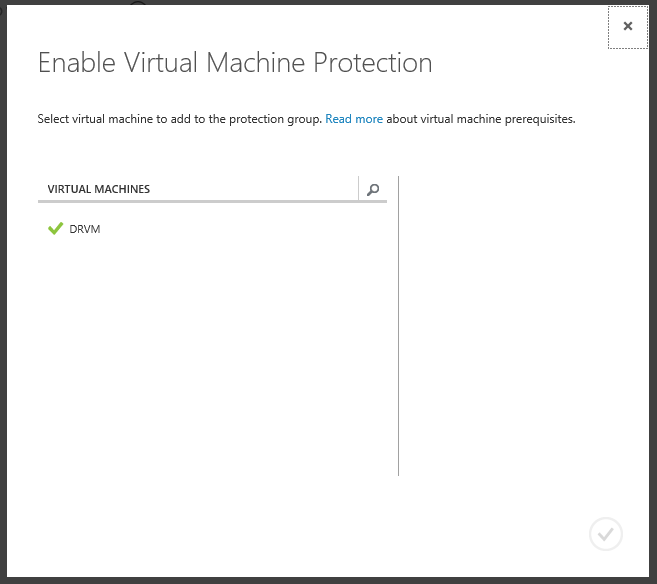The height and width of the screenshot is (584, 657).
Task: Toggle the green checkmark beside DRVM
Action: click(55, 229)
